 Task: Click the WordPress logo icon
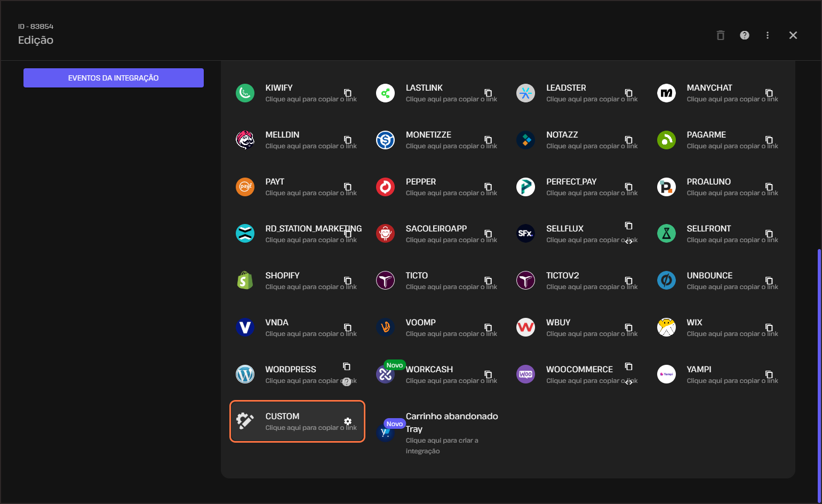click(245, 374)
